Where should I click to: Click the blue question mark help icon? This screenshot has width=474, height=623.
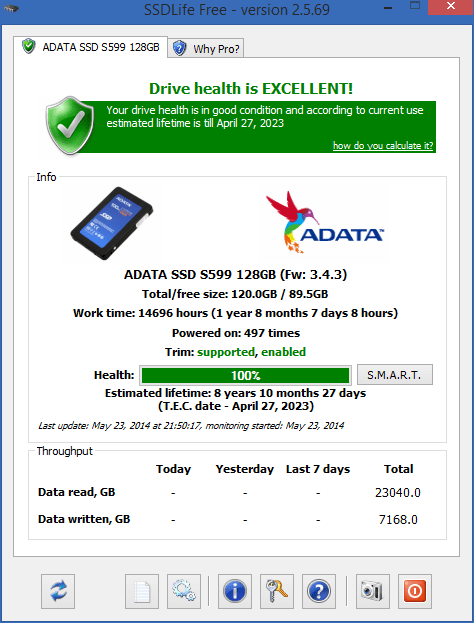pos(319,591)
